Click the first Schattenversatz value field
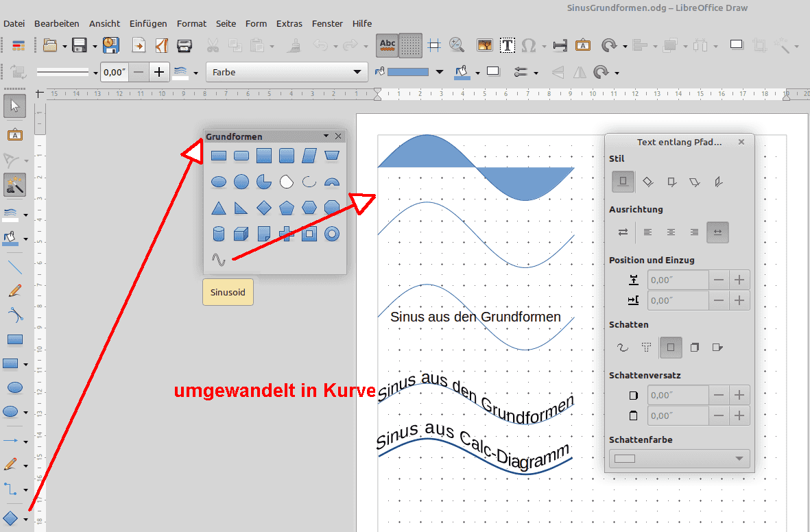 [678, 395]
